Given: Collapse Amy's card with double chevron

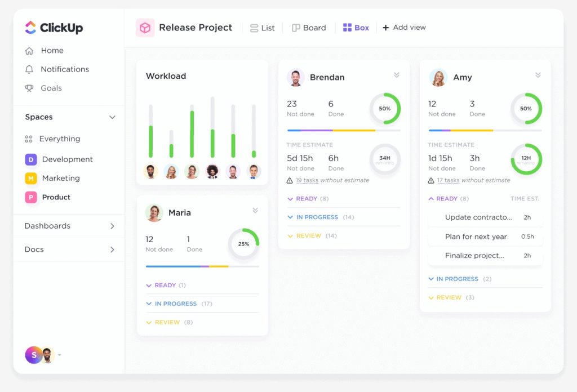Looking at the screenshot, I should [538, 75].
